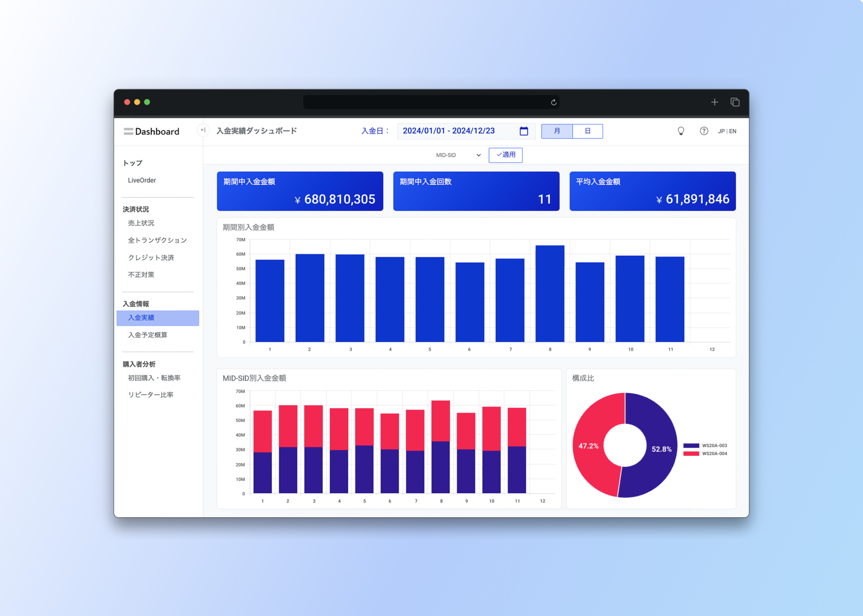Go to リピーター比率 page link
This screenshot has width=863, height=616.
point(151,395)
